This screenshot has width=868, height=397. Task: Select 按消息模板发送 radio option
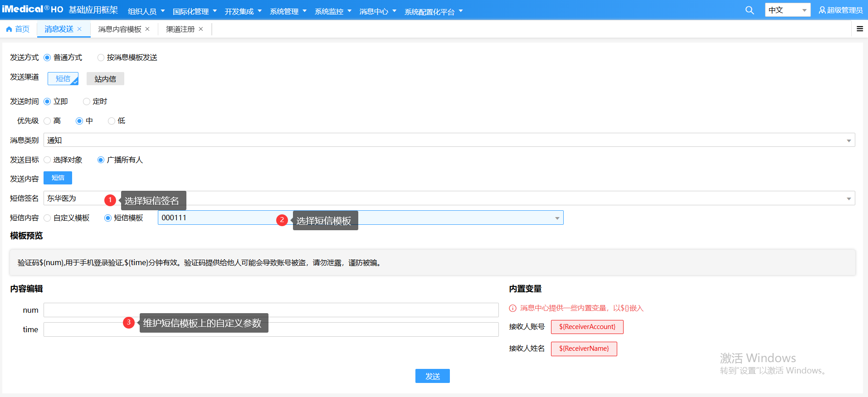101,58
